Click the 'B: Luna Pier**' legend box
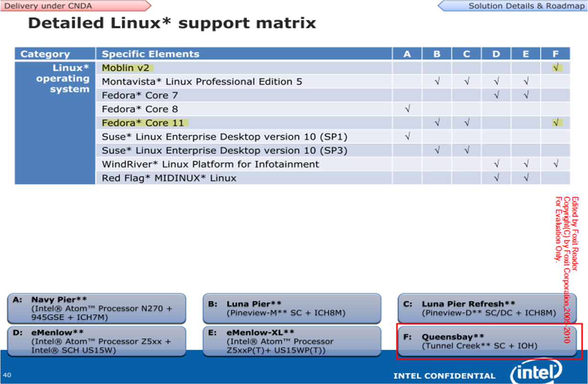 coord(292,308)
